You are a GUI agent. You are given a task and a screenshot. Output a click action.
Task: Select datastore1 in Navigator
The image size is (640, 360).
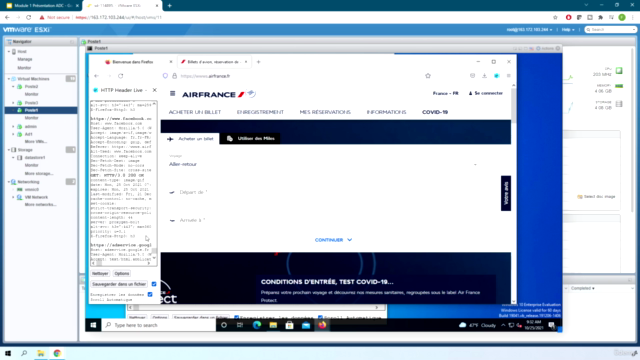35,158
